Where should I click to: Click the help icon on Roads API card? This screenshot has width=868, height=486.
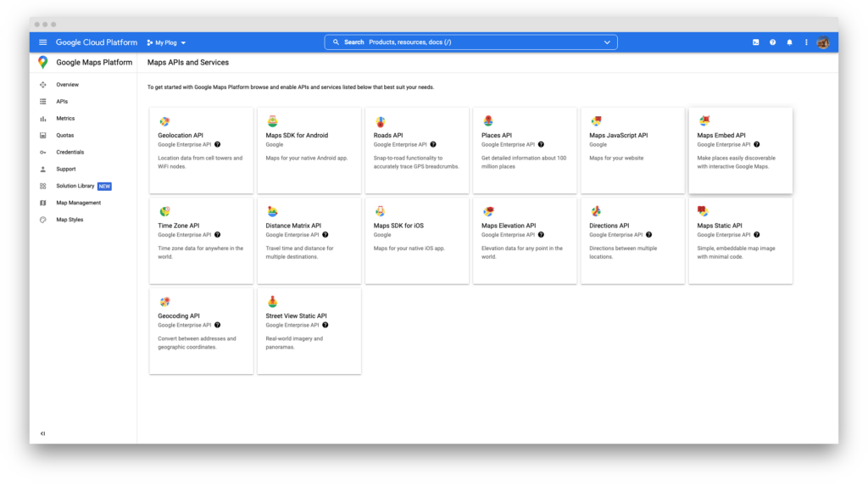click(x=433, y=145)
